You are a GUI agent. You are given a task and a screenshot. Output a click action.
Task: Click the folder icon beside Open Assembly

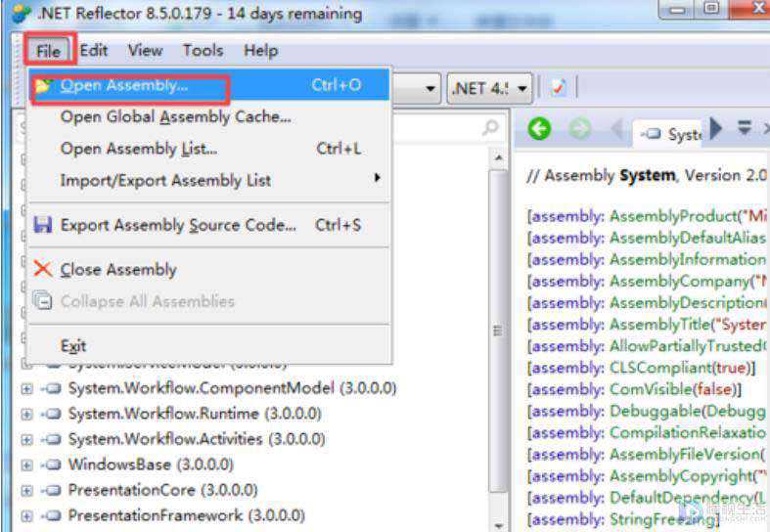(43, 86)
